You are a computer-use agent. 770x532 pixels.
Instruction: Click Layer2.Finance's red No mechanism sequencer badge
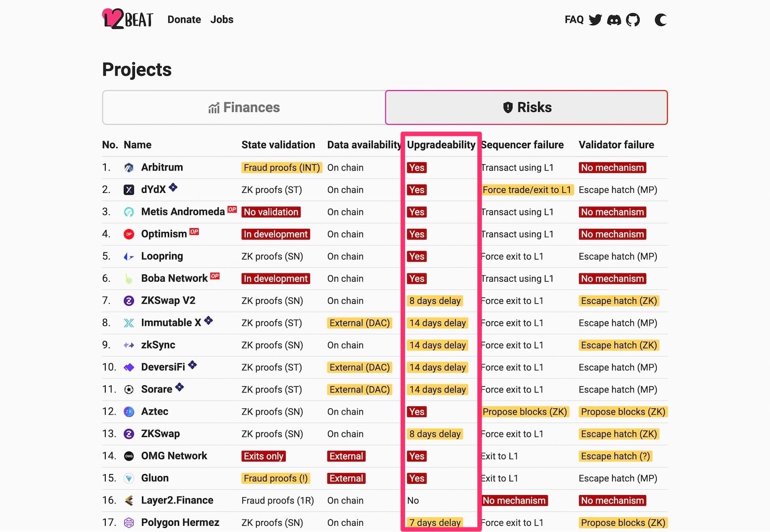(514, 501)
